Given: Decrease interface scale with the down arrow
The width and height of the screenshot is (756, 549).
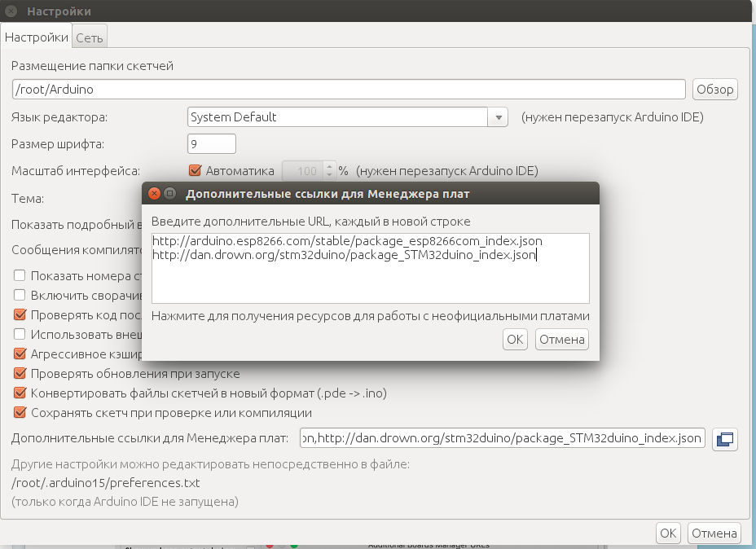Looking at the screenshot, I should (329, 176).
